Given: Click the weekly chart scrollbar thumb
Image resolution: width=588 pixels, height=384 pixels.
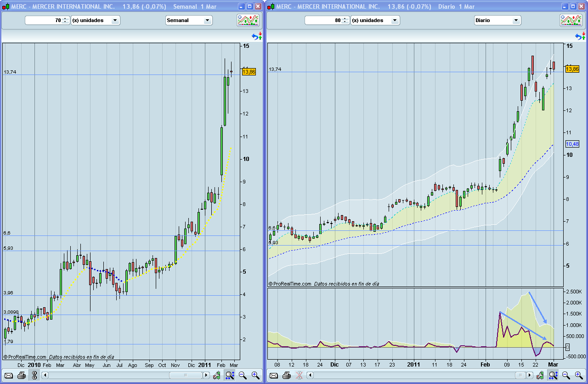Looking at the screenshot, I should pyautogui.click(x=185, y=375).
